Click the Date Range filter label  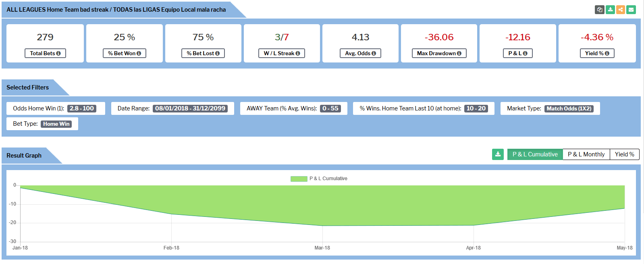tap(133, 108)
